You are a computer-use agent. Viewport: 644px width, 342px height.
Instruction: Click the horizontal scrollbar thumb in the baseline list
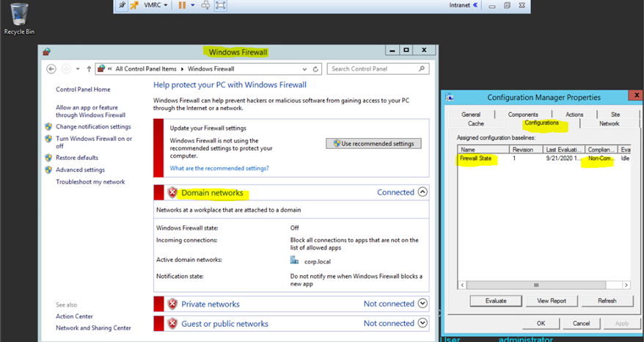536,285
